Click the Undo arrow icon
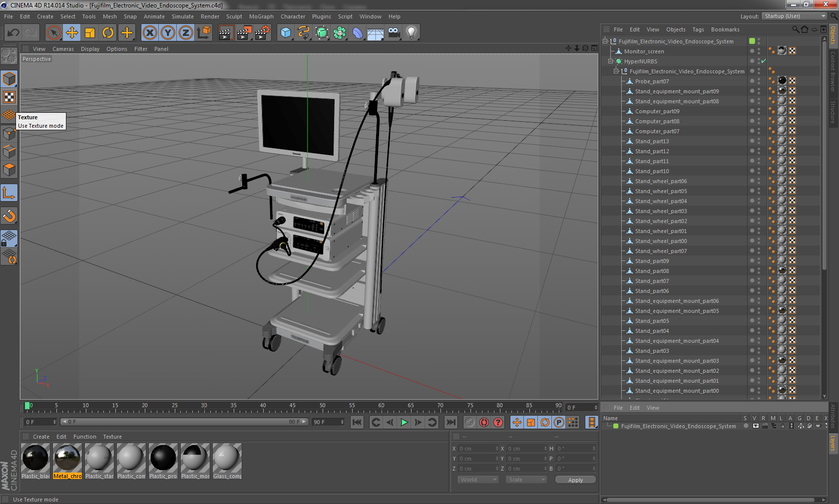The height and width of the screenshot is (504, 839). 13,33
